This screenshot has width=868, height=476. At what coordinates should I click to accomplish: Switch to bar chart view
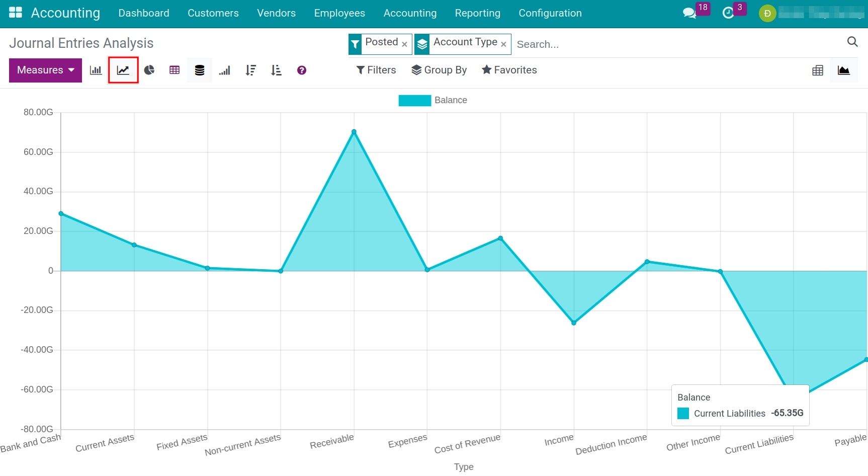[96, 70]
